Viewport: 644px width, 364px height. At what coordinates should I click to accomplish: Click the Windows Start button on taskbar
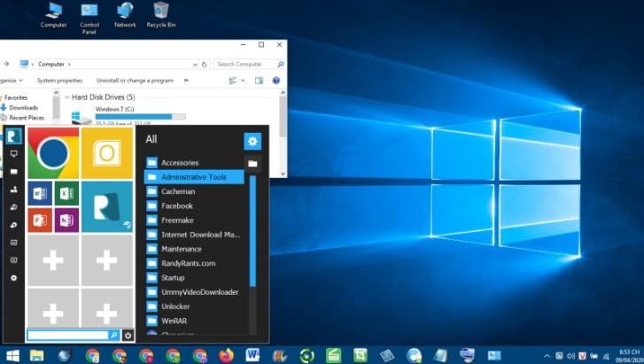(12, 355)
